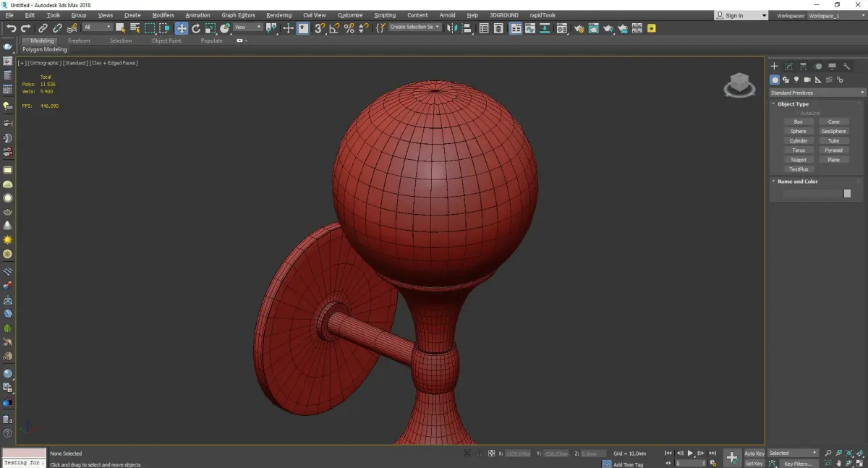868x468 pixels.
Task: Activate Select and Rotate tool
Action: pos(196,28)
